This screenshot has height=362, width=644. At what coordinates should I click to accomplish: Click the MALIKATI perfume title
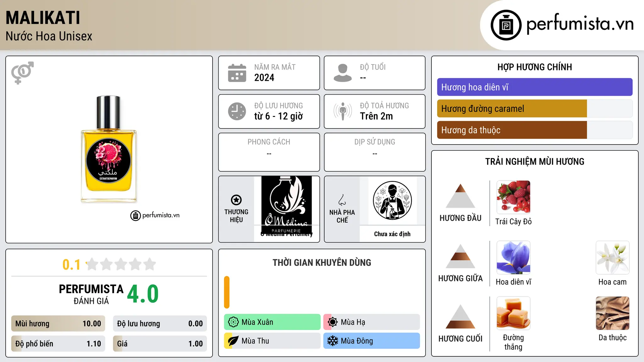(43, 18)
